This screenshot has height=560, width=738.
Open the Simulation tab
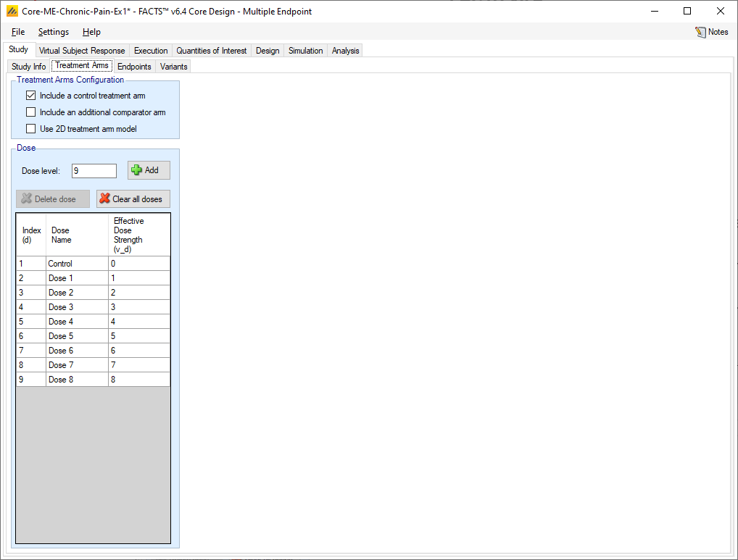tap(305, 51)
